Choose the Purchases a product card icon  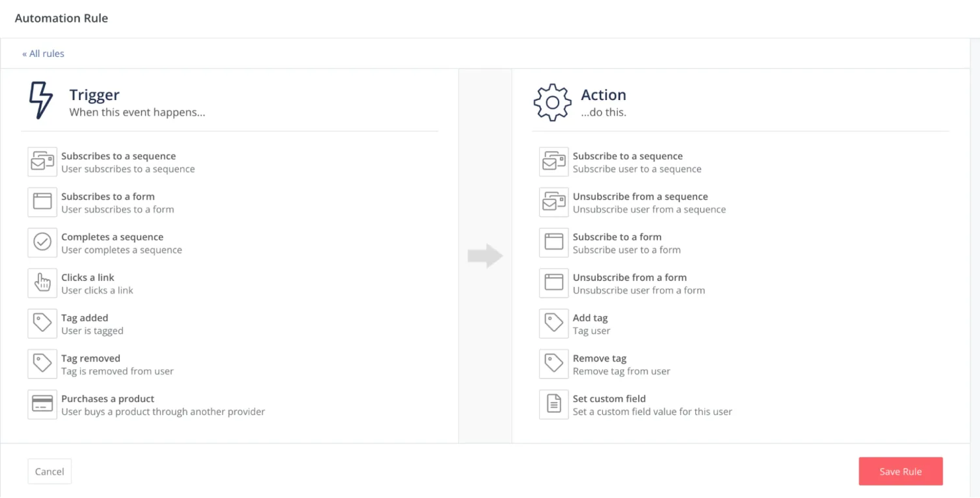pos(42,405)
